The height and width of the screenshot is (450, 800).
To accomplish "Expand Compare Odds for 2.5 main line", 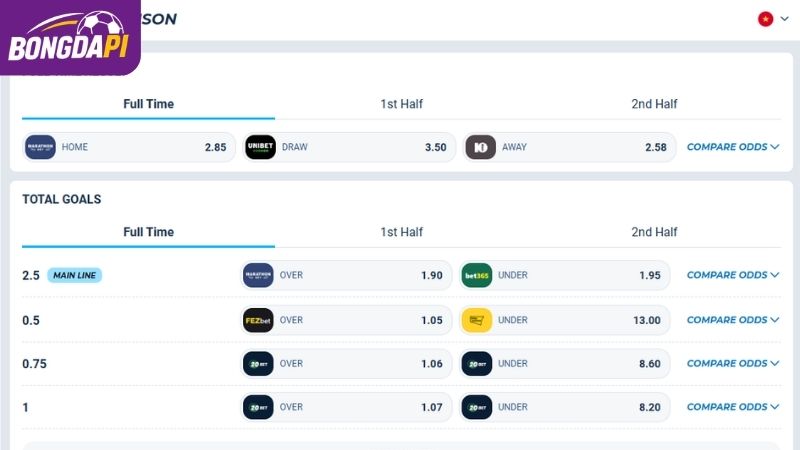I will point(733,275).
